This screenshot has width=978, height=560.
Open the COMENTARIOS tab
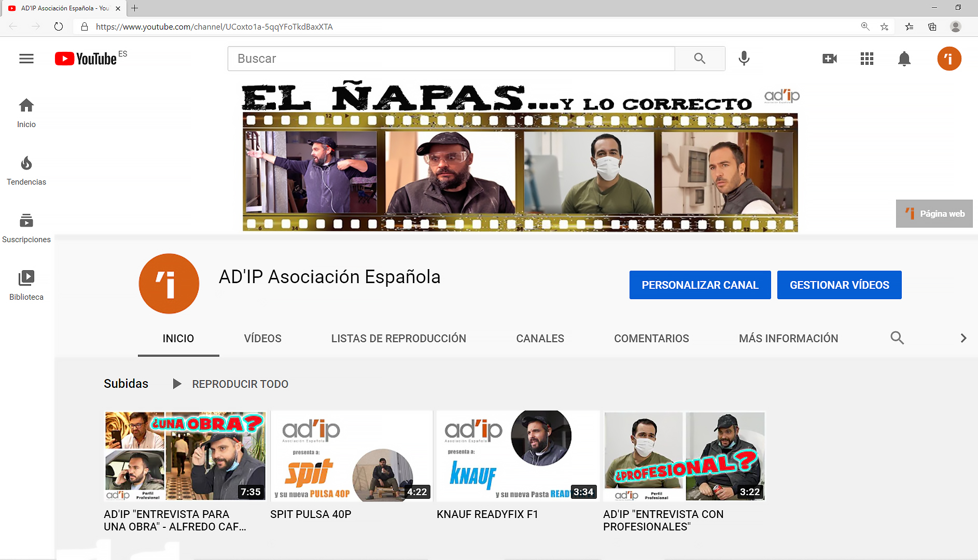pyautogui.click(x=651, y=338)
